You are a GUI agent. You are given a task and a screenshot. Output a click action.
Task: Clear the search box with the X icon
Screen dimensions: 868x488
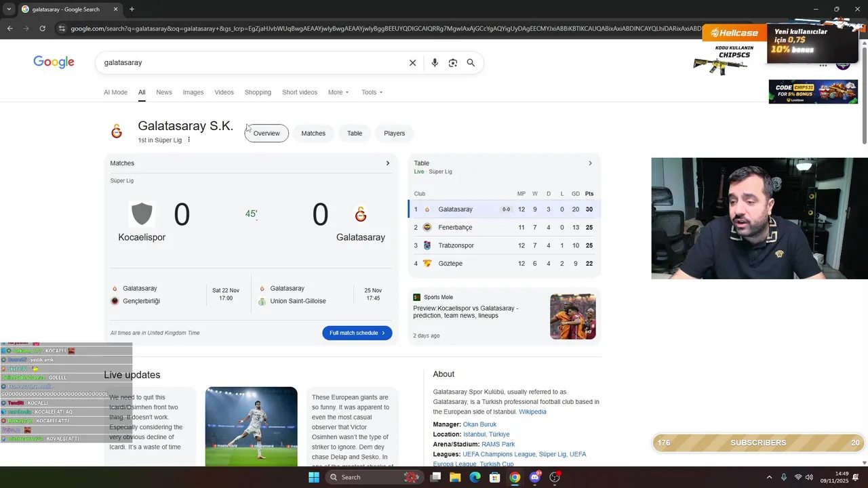click(x=412, y=62)
